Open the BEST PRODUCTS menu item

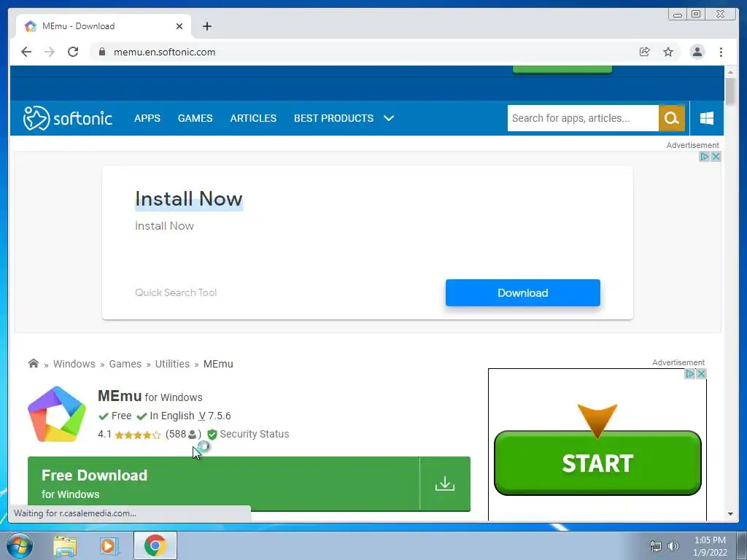coord(333,118)
